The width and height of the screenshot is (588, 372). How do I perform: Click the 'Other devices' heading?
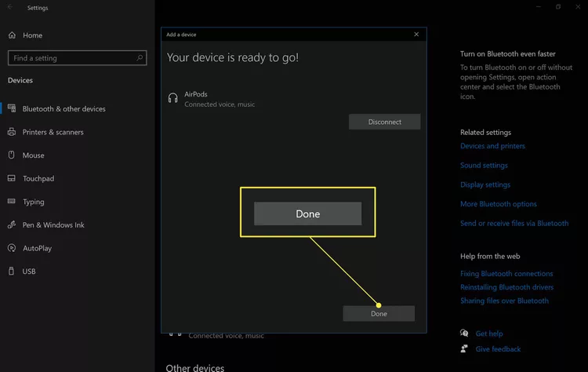[x=195, y=367]
